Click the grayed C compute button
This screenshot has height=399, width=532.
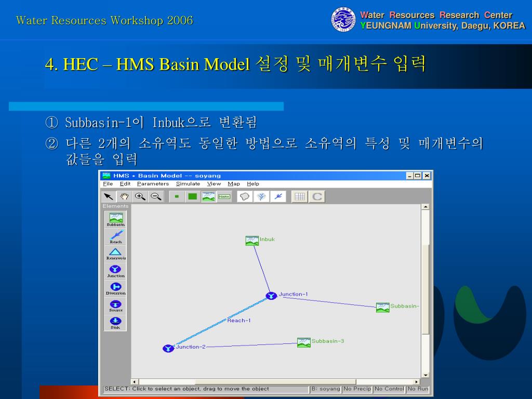(x=317, y=196)
